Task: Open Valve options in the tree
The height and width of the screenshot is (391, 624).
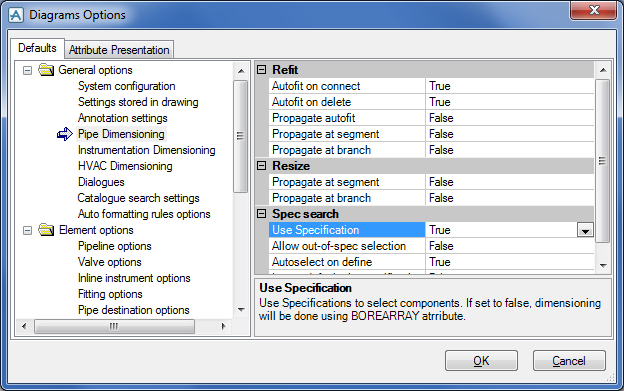Action: [x=110, y=262]
